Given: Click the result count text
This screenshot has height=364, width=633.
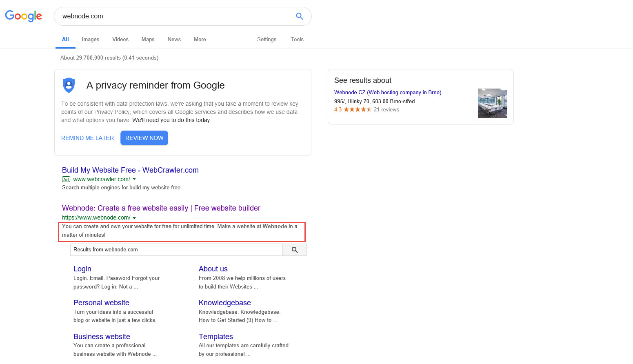Looking at the screenshot, I should click(109, 58).
